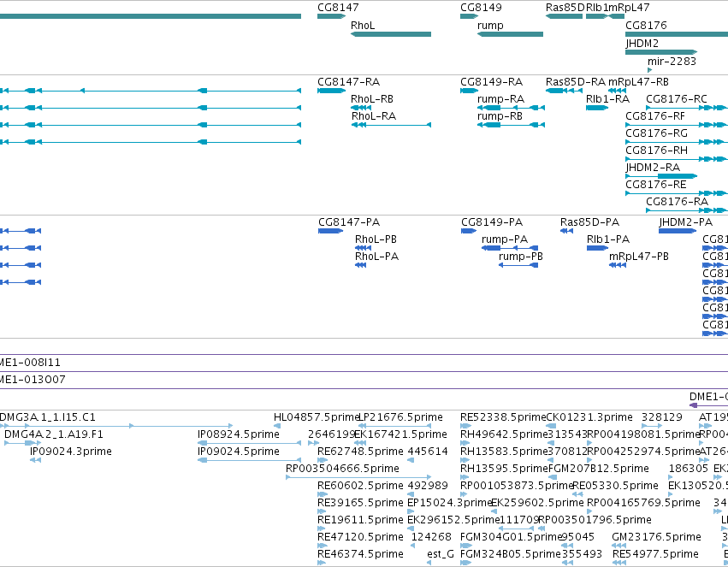
Task: Click the DMG3A.1_1.I15.C1 EST label
Action: [x=48, y=417]
